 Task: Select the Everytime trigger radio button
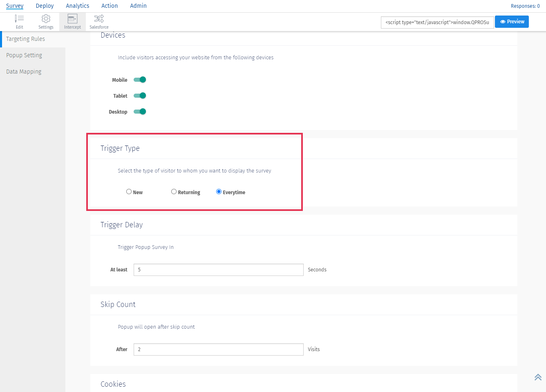click(x=219, y=192)
